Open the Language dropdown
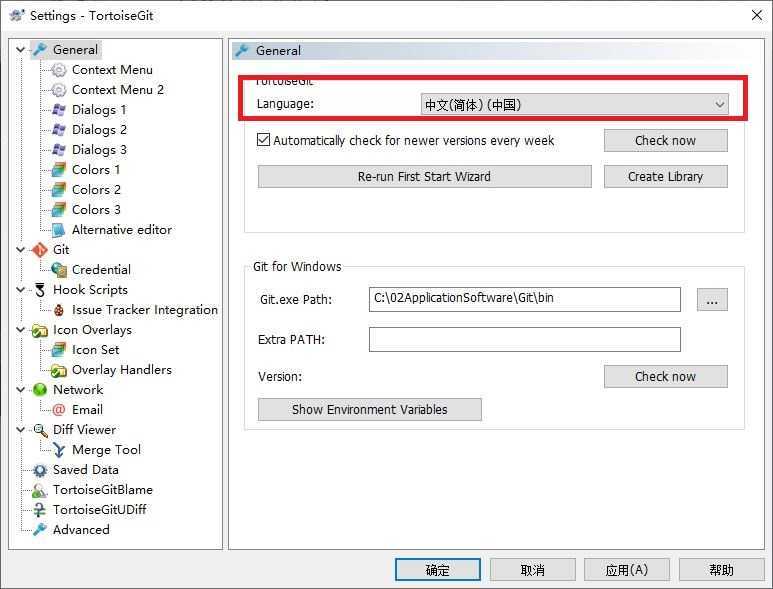The height and width of the screenshot is (589, 773). point(574,104)
